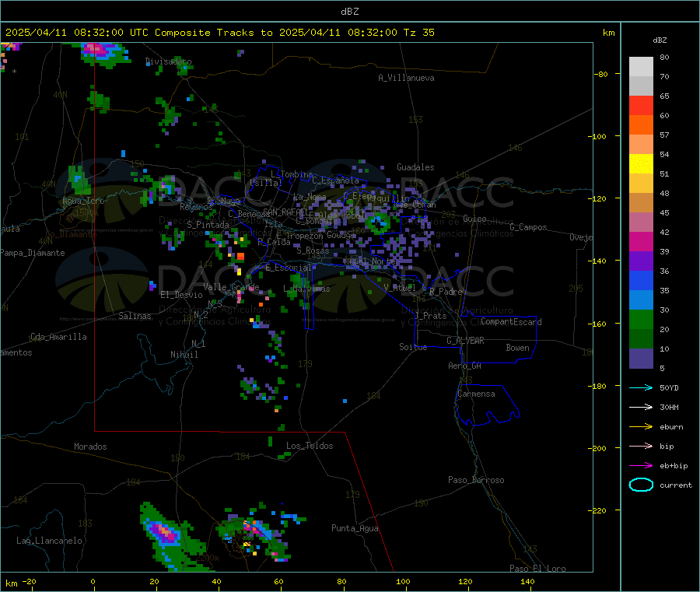Click the 'G_ALVEAR' map label
700x592 pixels.
click(465, 341)
